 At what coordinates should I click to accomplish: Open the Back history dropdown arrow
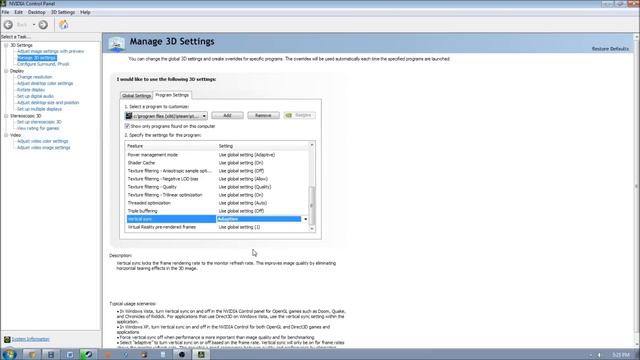click(x=34, y=25)
